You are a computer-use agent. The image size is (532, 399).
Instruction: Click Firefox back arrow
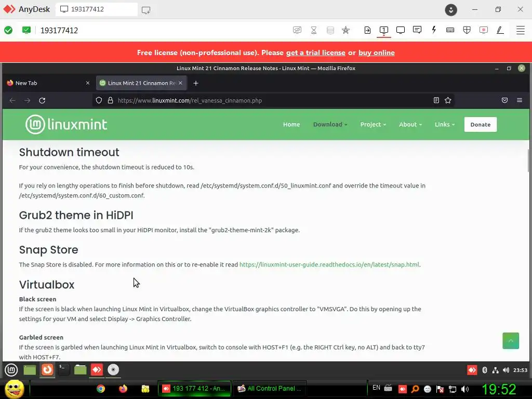pos(12,100)
